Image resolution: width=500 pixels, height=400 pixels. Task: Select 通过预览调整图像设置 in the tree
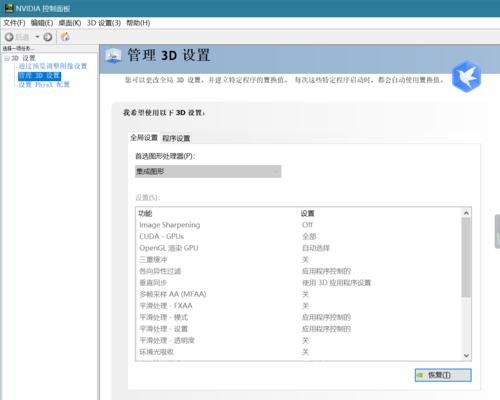53,66
